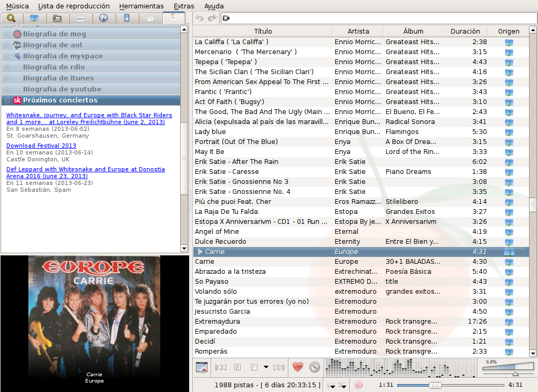Screen dimensions: 538x392
Task: Expand Biografía de myspace section
Action: point(7,56)
